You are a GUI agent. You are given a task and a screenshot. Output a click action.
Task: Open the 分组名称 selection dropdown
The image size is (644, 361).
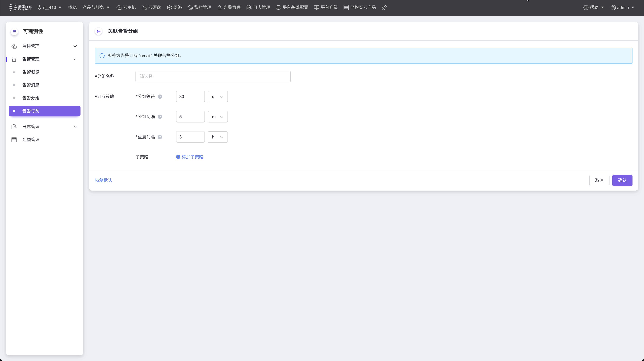pos(213,77)
